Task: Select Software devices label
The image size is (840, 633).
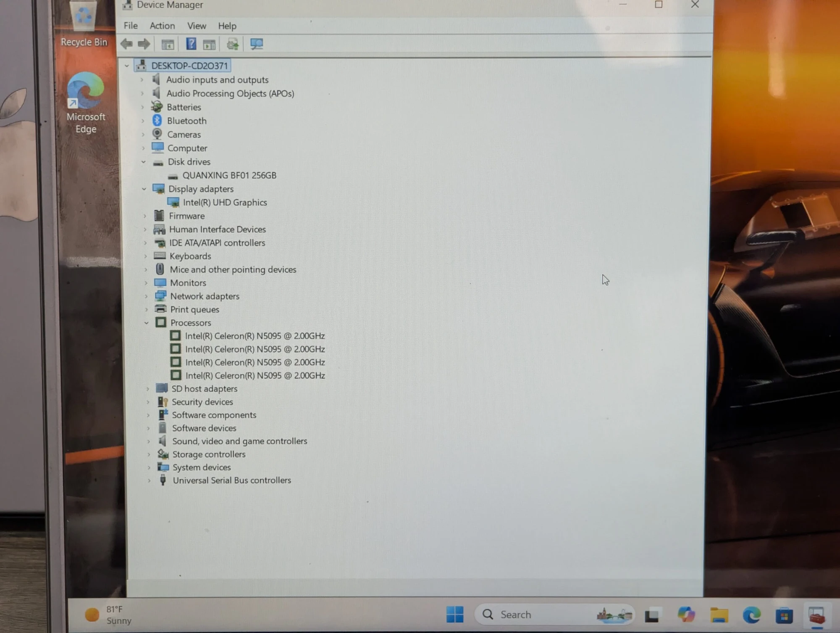Action: coord(204,428)
